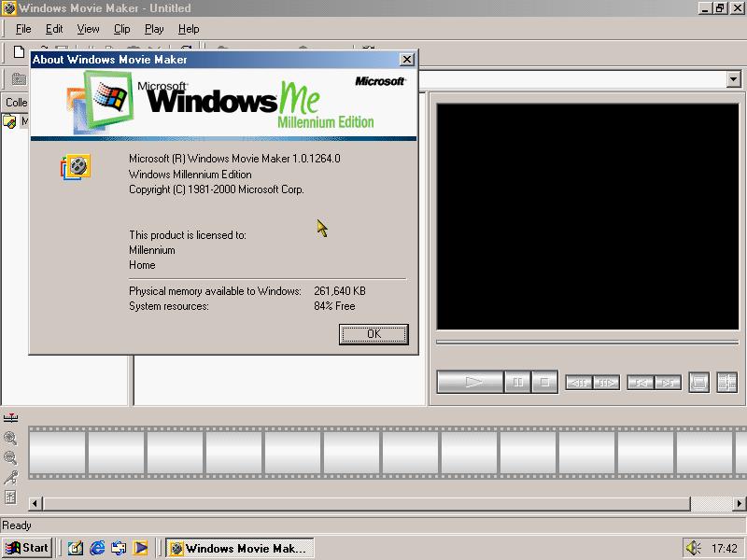Jump back with the Back button
The image size is (747, 560).
(640, 382)
